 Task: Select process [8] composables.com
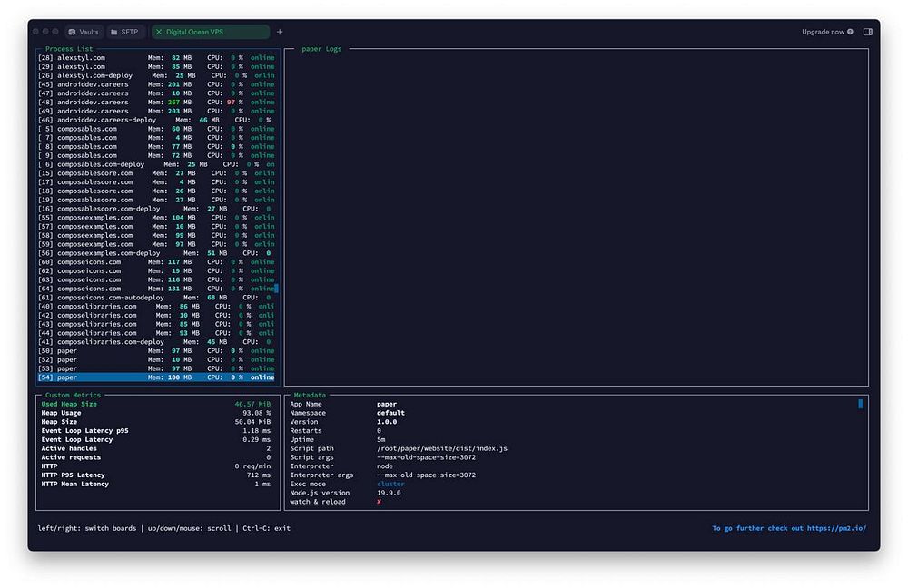tap(156, 146)
